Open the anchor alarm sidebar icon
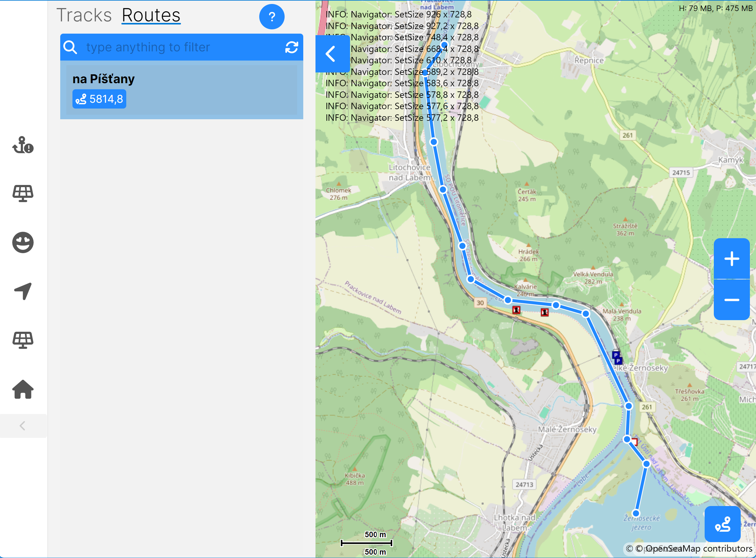Screen dimensions: 756x558 pos(23,145)
